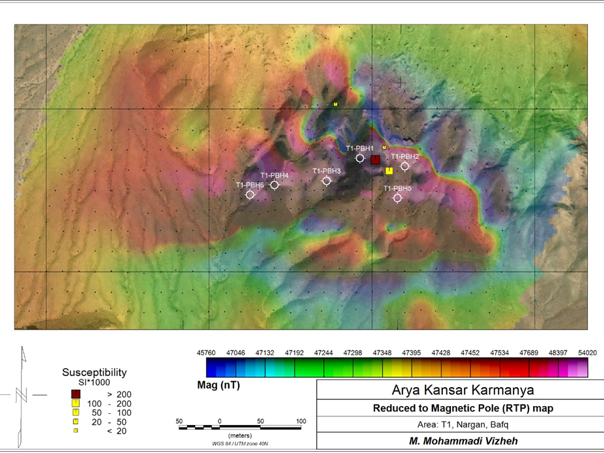Click the 47132 color scale value
The height and width of the screenshot is (453, 604).
point(265,353)
